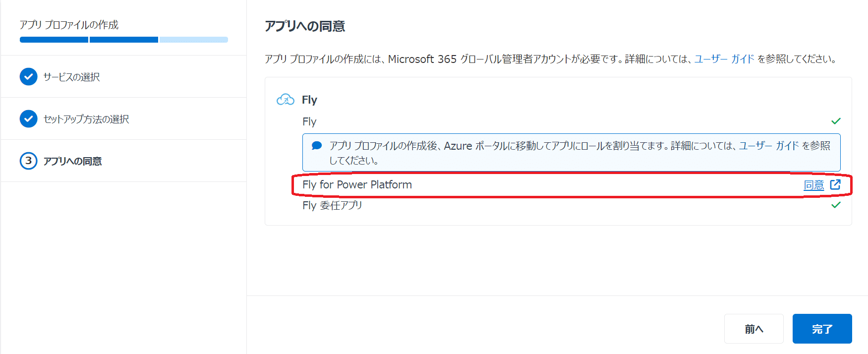Viewport: 868px width, 354px height.
Task: Open the external link icon beside 同意
Action: click(x=835, y=184)
